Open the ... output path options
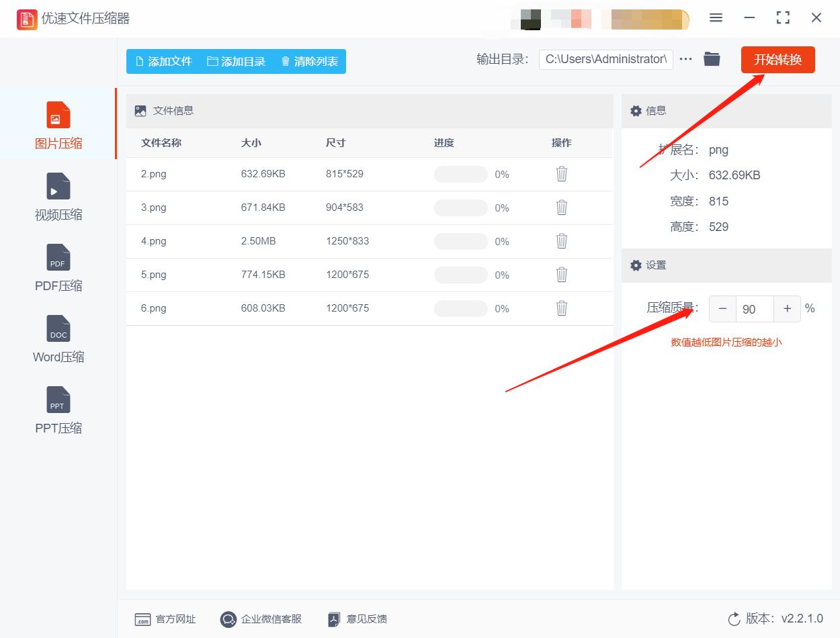 click(685, 59)
